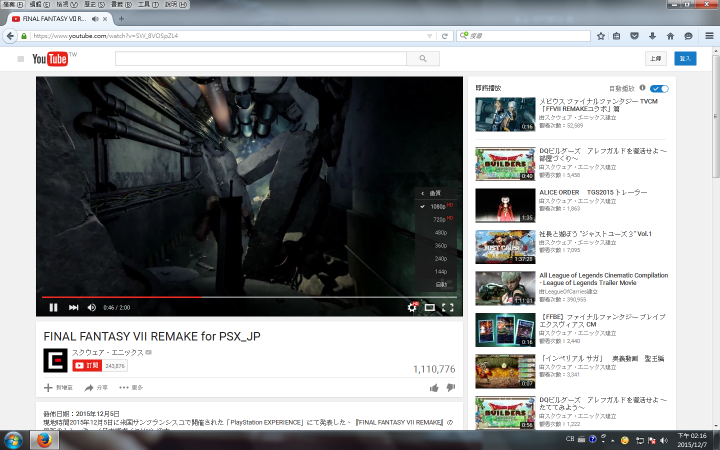720x450 pixels.
Task: Close the FINAL FANTASY VII tab
Action: pyautogui.click(x=105, y=19)
